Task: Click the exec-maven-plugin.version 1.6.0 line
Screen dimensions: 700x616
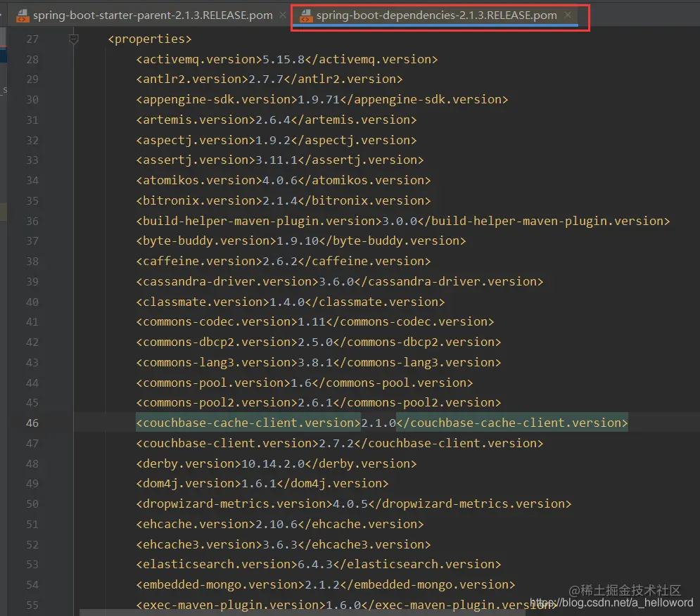Action: 347,605
